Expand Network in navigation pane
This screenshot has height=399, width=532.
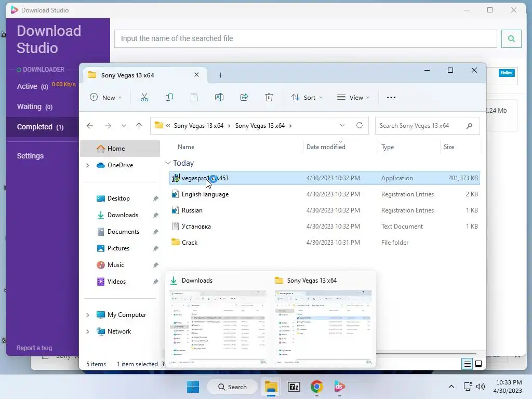click(x=87, y=331)
